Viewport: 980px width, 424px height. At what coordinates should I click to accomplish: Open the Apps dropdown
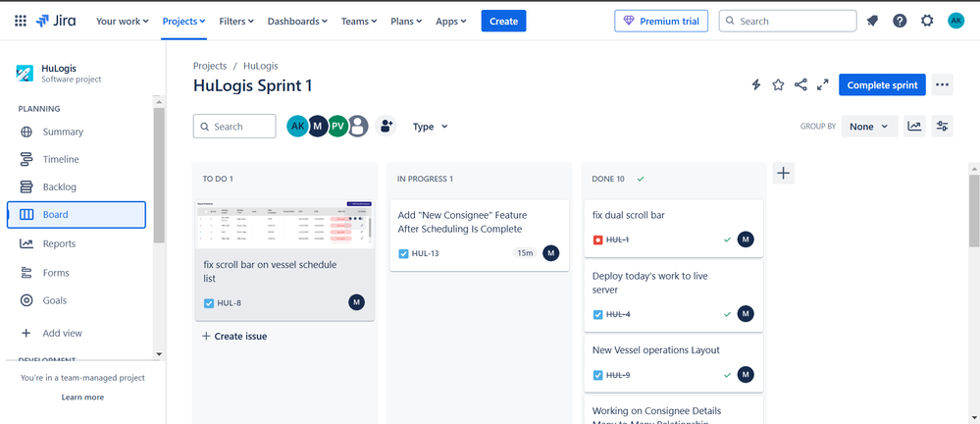450,21
